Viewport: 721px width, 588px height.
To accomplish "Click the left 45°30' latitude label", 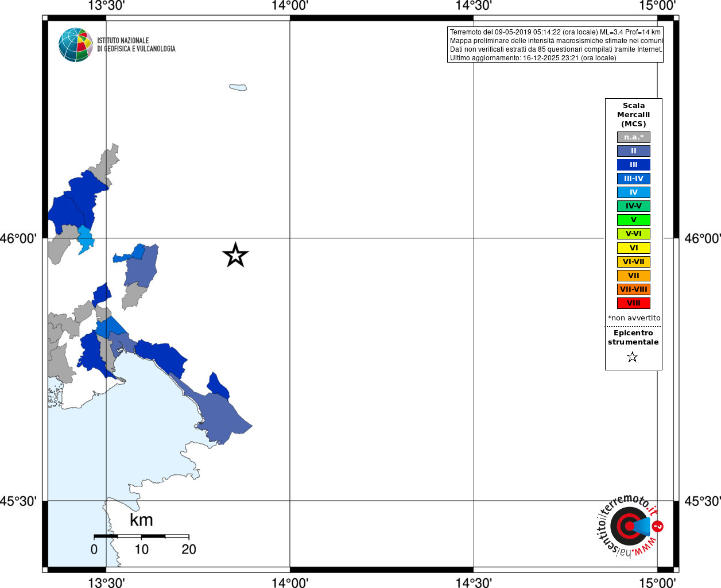I will (x=18, y=501).
